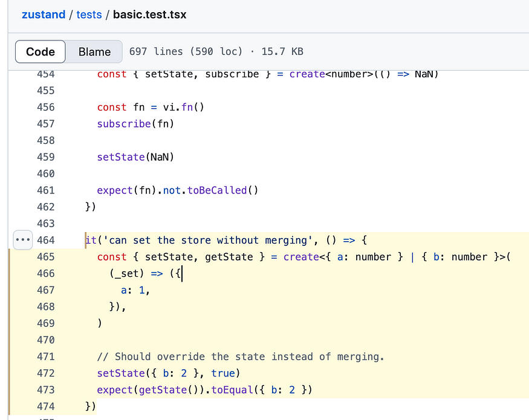
Task: Click 'true' argument on line 472
Action: [223, 373]
